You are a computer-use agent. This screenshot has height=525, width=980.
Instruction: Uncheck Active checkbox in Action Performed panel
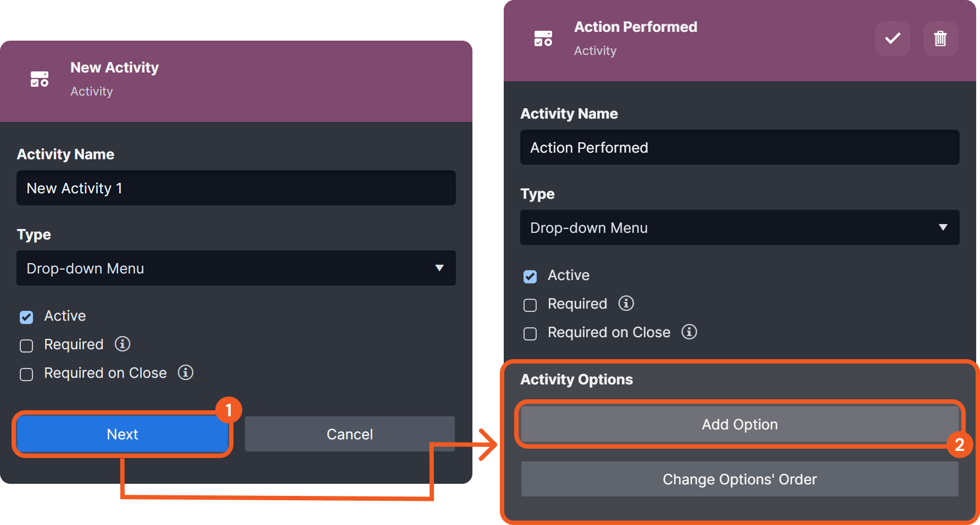(530, 276)
